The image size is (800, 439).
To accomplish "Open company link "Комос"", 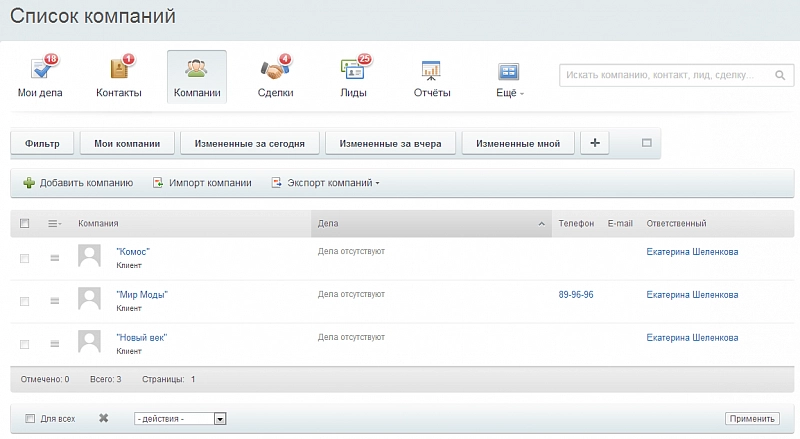I will click(133, 252).
